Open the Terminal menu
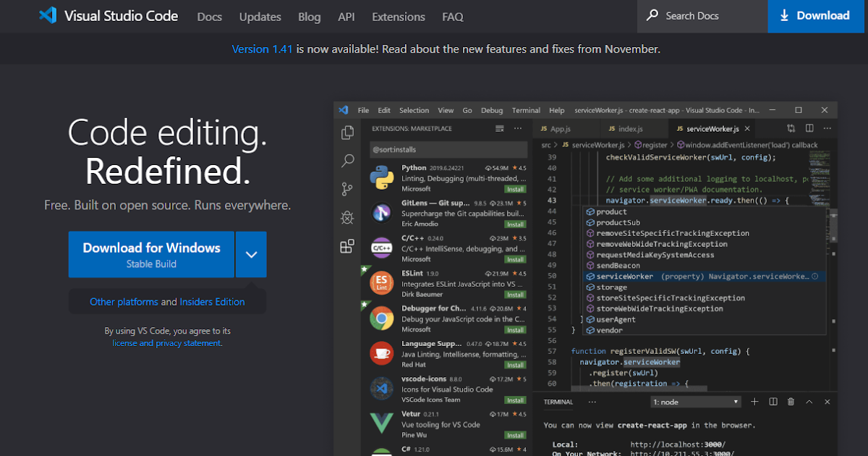 (x=527, y=110)
